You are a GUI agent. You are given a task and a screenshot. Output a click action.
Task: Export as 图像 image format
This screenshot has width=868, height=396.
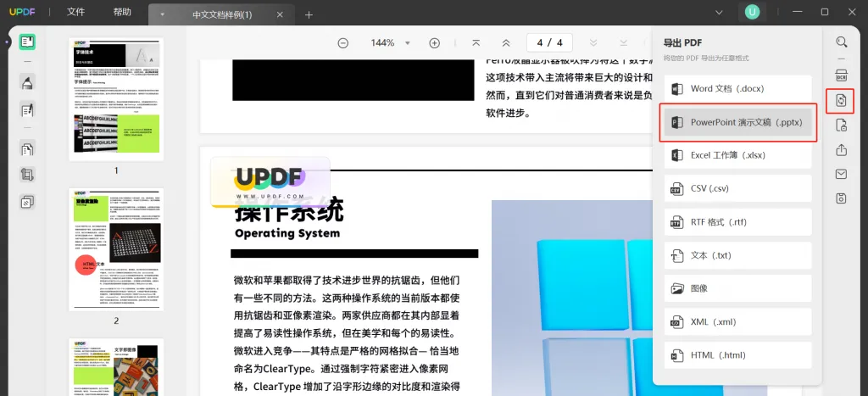point(738,288)
